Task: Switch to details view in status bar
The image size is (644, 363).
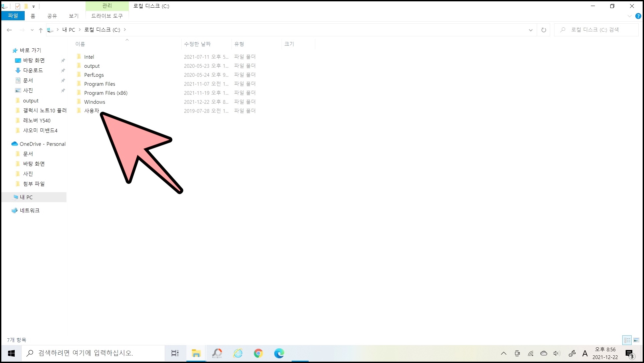Action: click(627, 340)
